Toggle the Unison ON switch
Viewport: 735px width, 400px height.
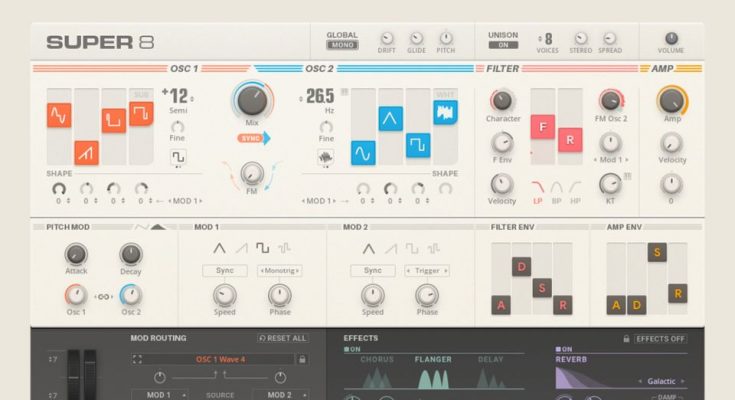503,45
